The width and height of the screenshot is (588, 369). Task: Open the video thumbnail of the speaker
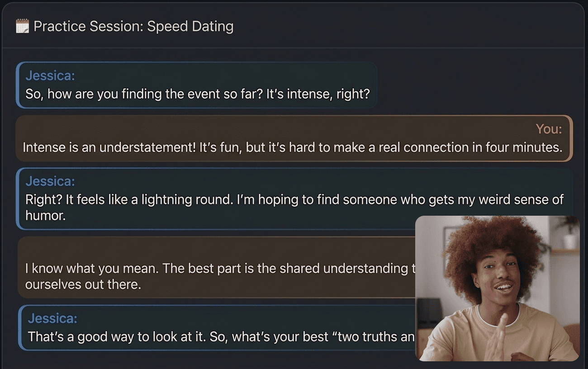(x=497, y=288)
